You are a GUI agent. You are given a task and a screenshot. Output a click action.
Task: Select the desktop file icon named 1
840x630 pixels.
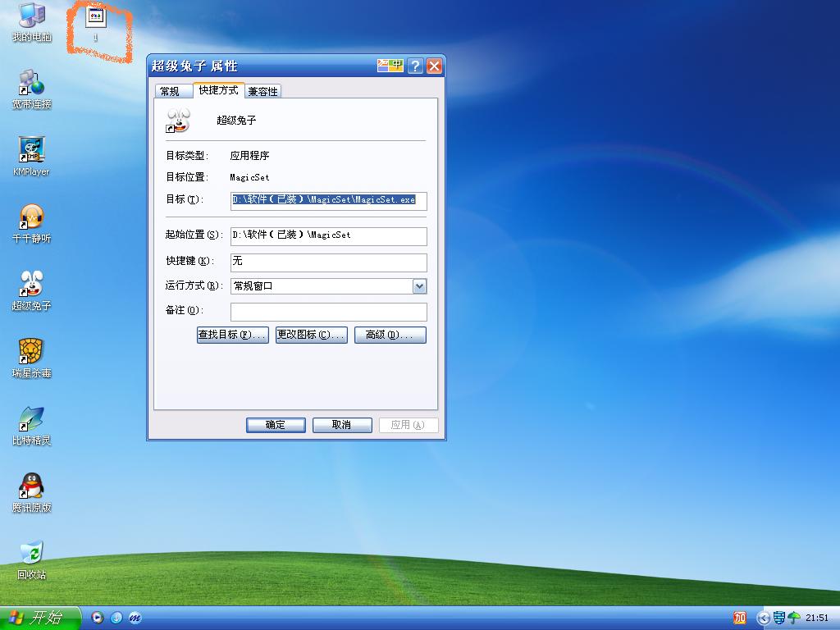96,24
